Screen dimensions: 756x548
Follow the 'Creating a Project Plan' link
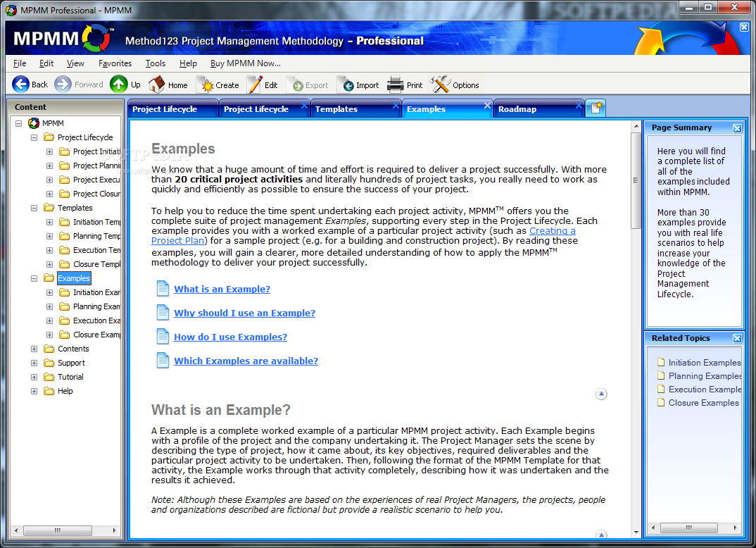pyautogui.click(x=552, y=230)
